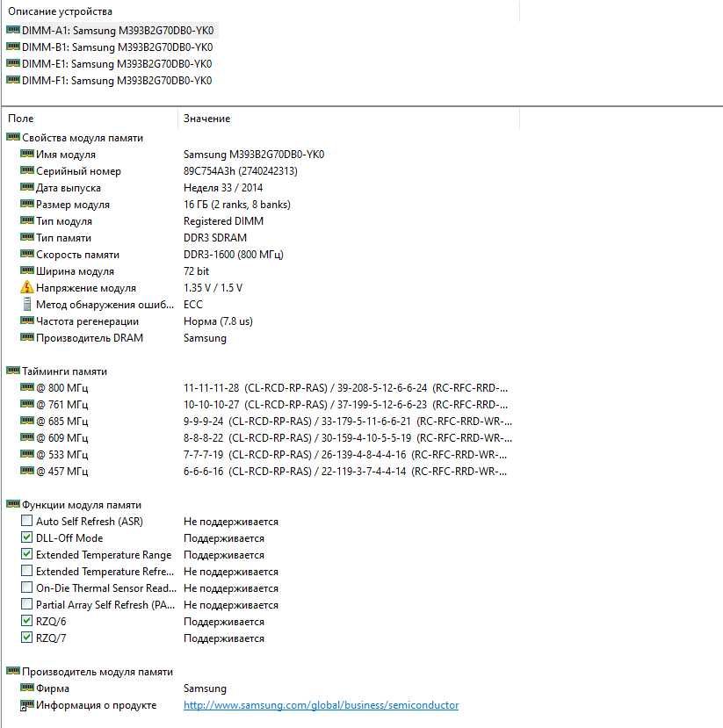Toggle the Extended Temperature Refresh checkbox
This screenshot has width=723, height=728.
pos(27,571)
